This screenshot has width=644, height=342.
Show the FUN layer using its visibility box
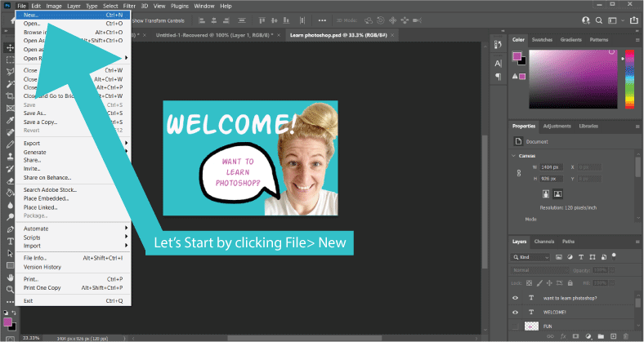click(516, 326)
